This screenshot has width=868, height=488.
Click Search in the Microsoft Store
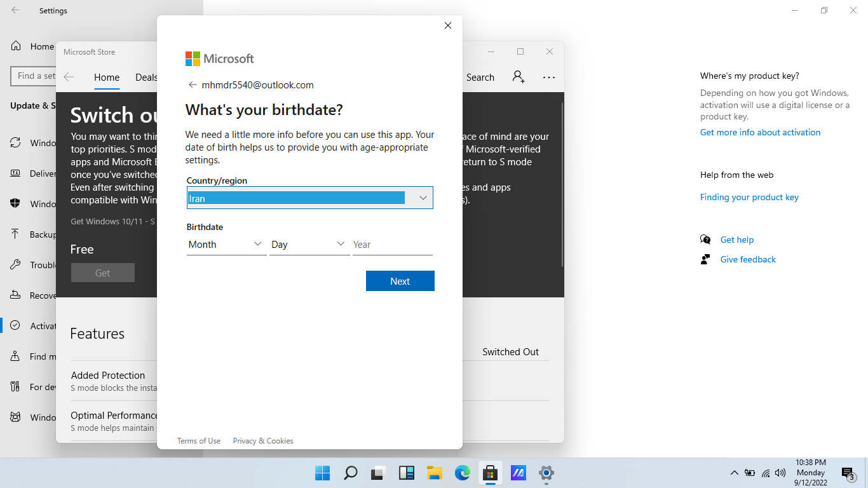(x=480, y=78)
